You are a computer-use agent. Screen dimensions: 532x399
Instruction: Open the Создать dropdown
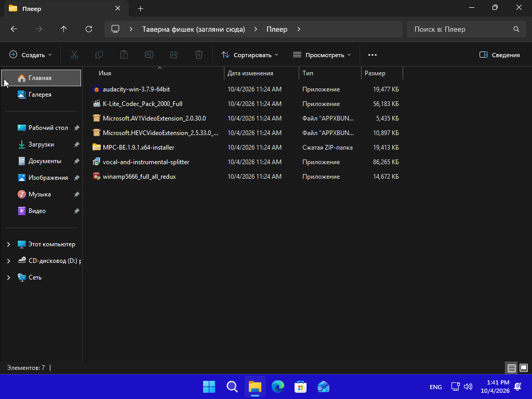click(31, 55)
